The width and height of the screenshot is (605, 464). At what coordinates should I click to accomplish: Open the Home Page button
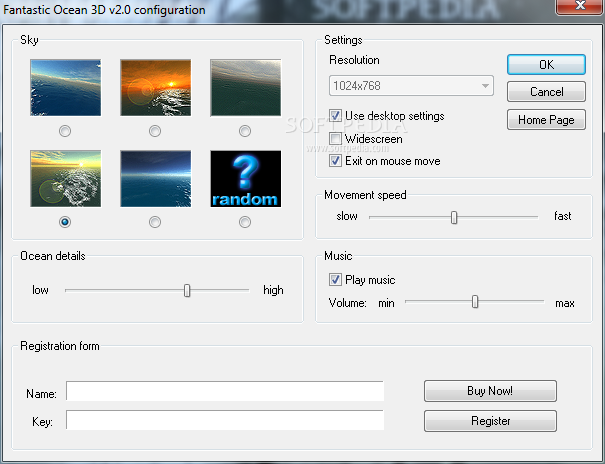tap(546, 120)
